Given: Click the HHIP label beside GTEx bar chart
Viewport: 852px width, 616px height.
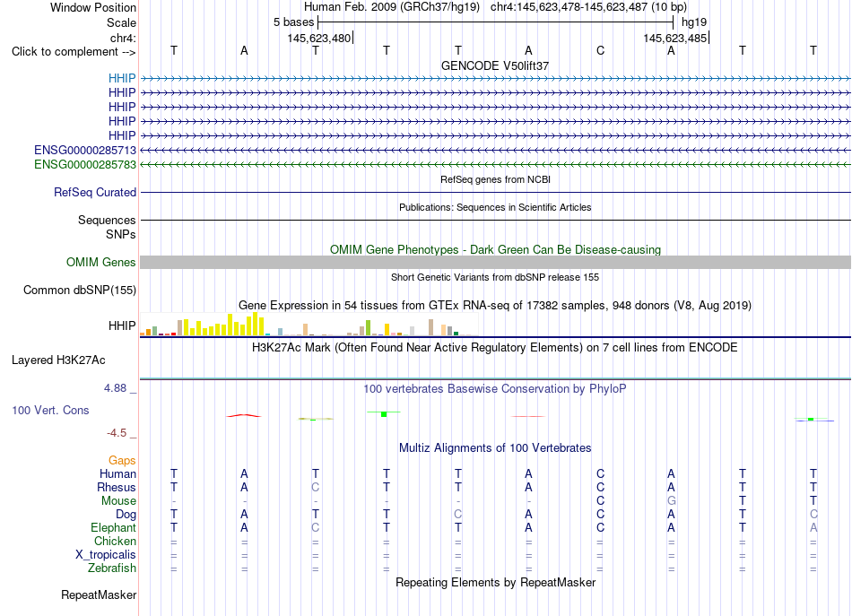Looking at the screenshot, I should pos(122,325).
